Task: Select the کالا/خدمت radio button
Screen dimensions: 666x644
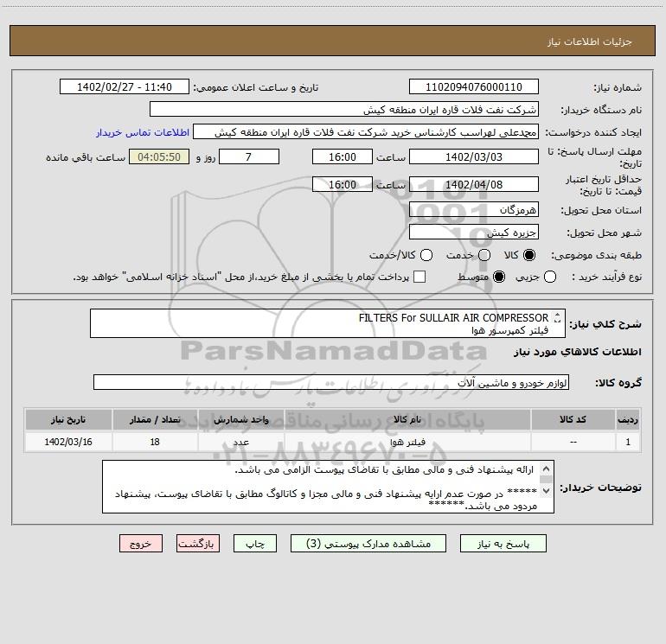Action: pos(426,255)
